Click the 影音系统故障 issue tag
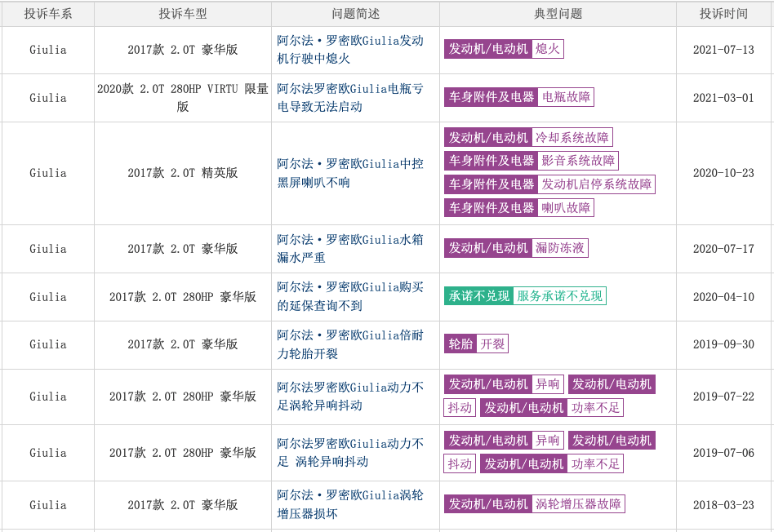 coord(578,161)
